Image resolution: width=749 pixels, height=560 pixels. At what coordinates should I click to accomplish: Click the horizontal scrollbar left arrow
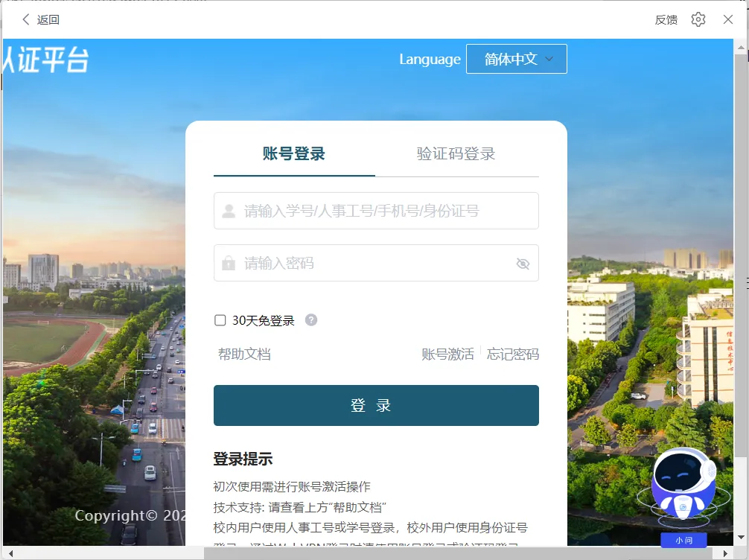10,553
